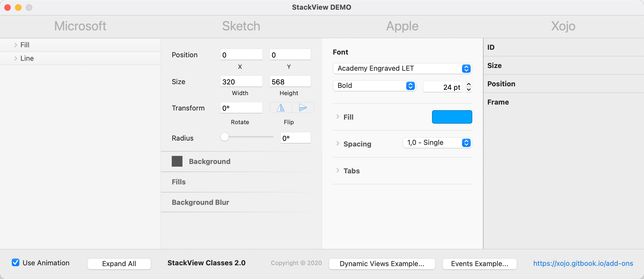Screen dimensions: 644x279
Task: Click the Xojo column heading
Action: point(563,26)
